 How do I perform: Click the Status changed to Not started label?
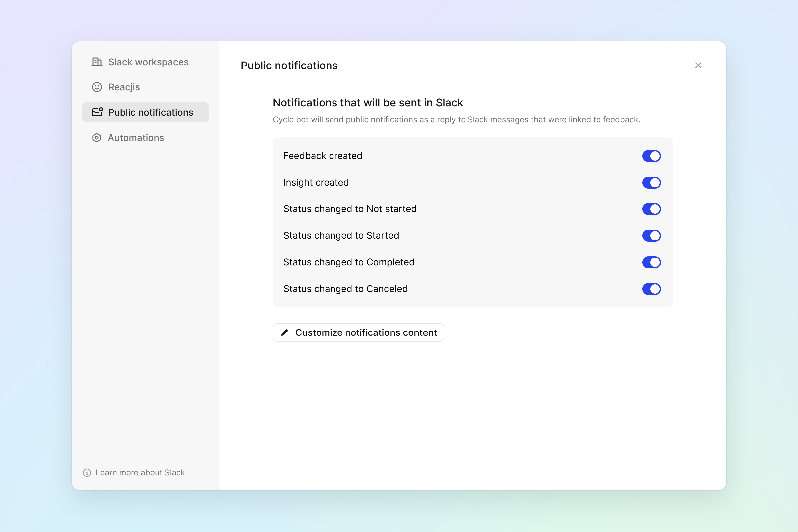[350, 209]
